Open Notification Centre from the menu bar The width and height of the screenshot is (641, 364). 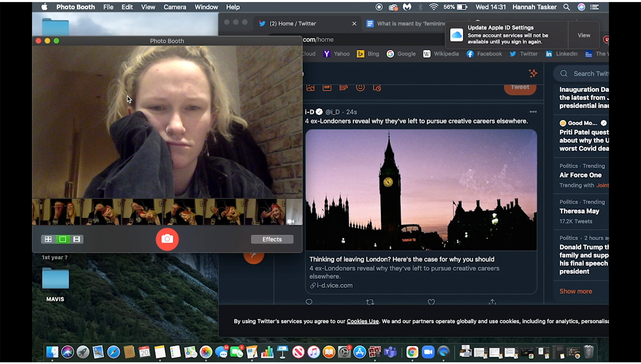[594, 7]
